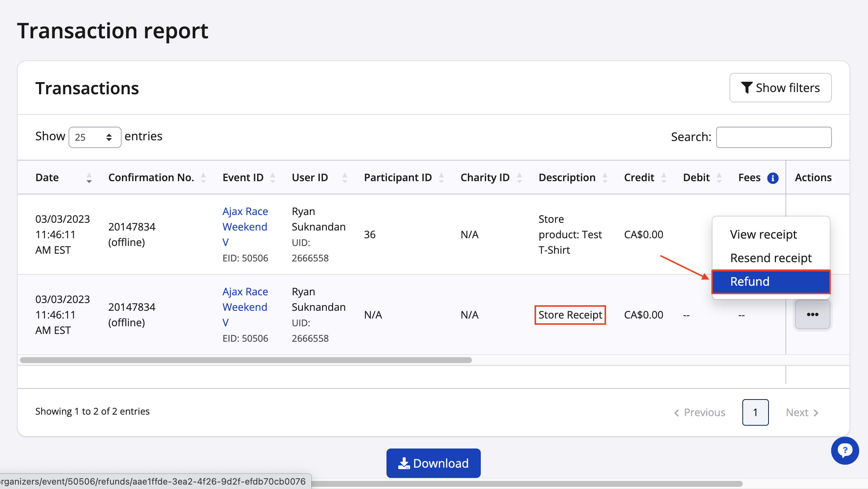Click the three-dot actions button
Screen dimensions: 868x489
[812, 314]
